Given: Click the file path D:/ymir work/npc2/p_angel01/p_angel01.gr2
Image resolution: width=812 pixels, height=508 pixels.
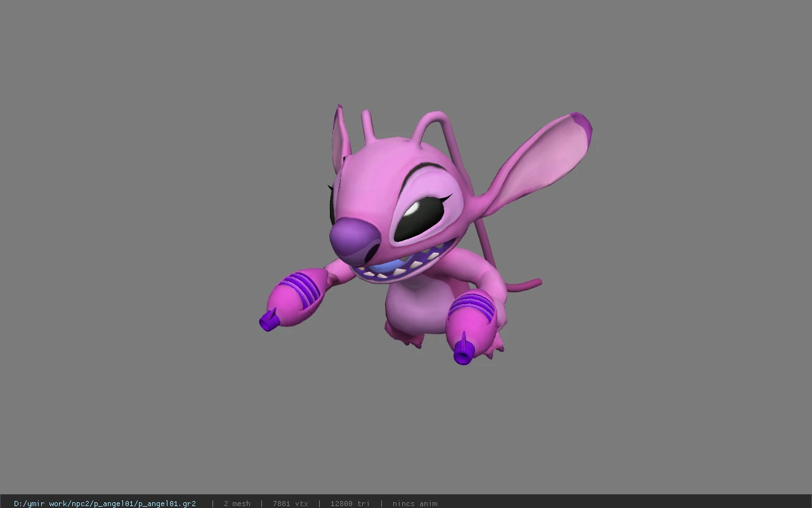Looking at the screenshot, I should [x=105, y=504].
